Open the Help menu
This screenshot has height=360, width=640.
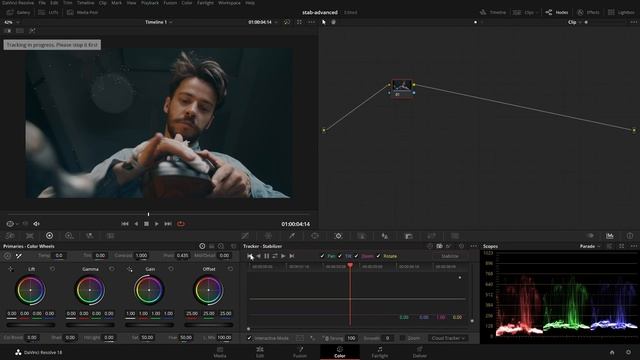click(250, 2)
